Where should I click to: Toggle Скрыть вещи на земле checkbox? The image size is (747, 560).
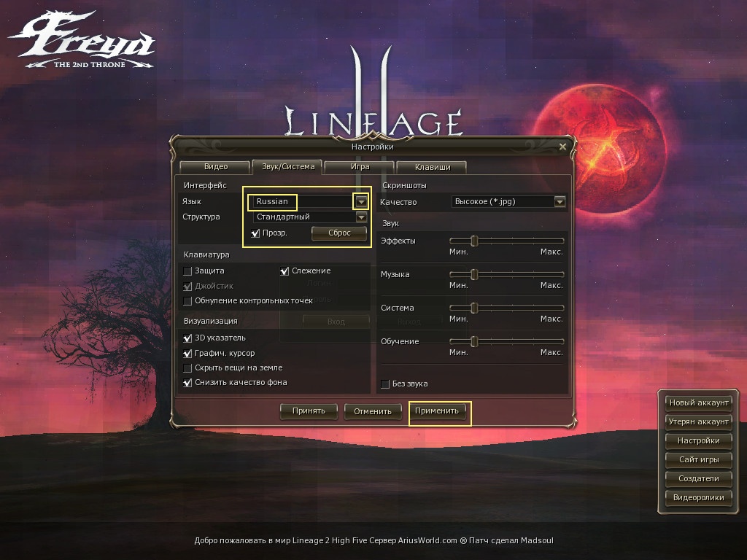pos(187,368)
